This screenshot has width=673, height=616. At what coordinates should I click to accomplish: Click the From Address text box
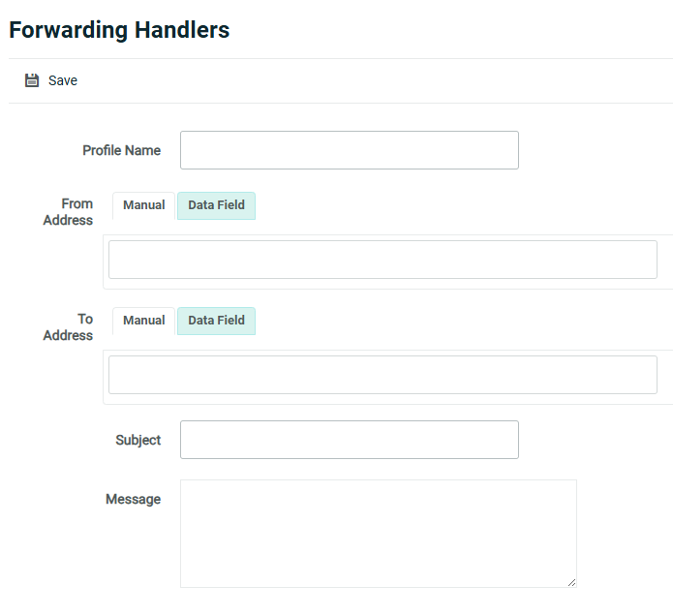tap(382, 260)
